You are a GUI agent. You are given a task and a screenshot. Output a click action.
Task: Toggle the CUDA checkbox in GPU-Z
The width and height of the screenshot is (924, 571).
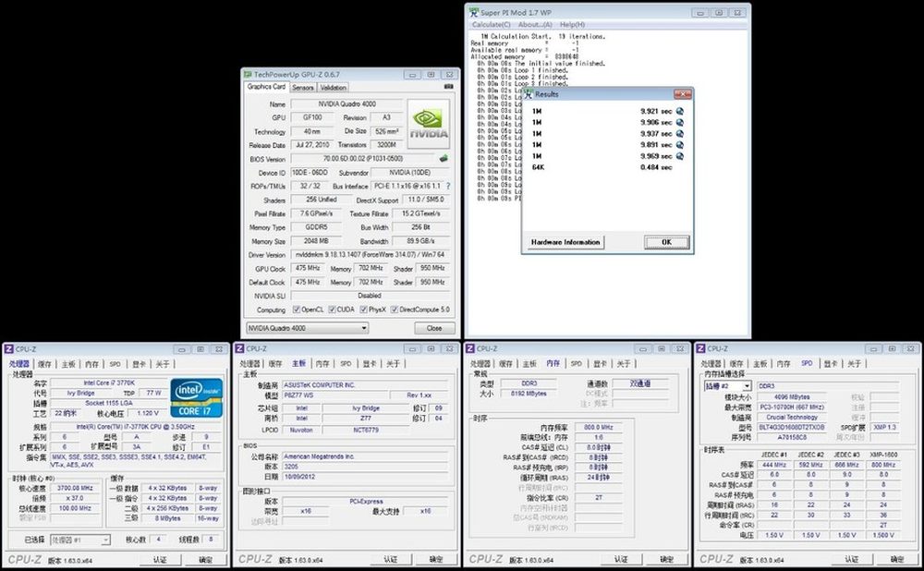(x=332, y=310)
